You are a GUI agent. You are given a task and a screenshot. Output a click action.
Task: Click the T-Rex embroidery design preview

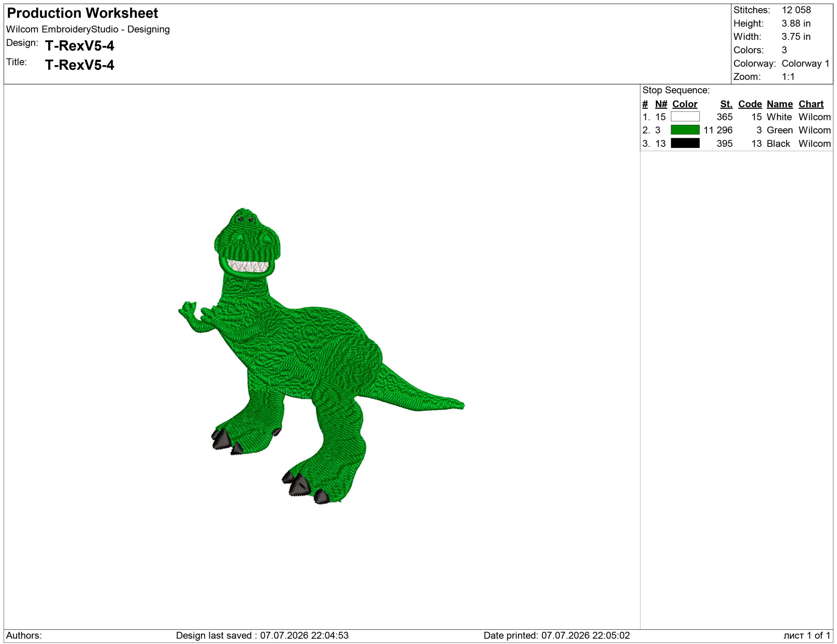(x=321, y=356)
